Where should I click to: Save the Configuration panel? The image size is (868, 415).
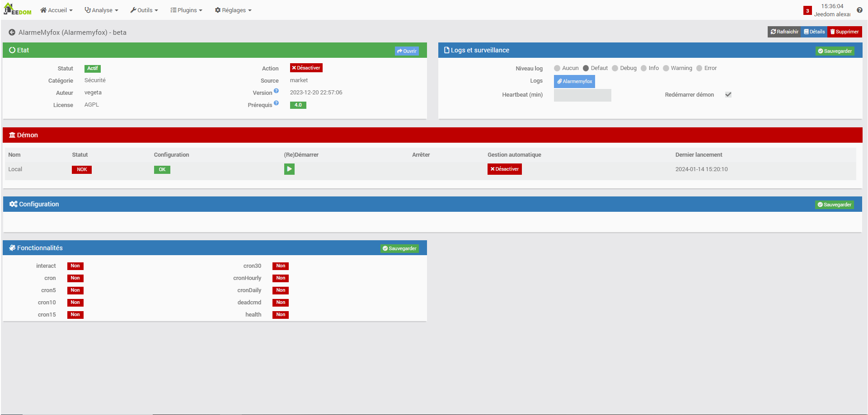835,205
